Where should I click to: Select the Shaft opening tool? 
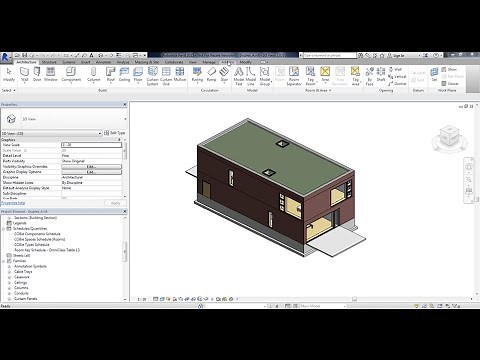381,74
